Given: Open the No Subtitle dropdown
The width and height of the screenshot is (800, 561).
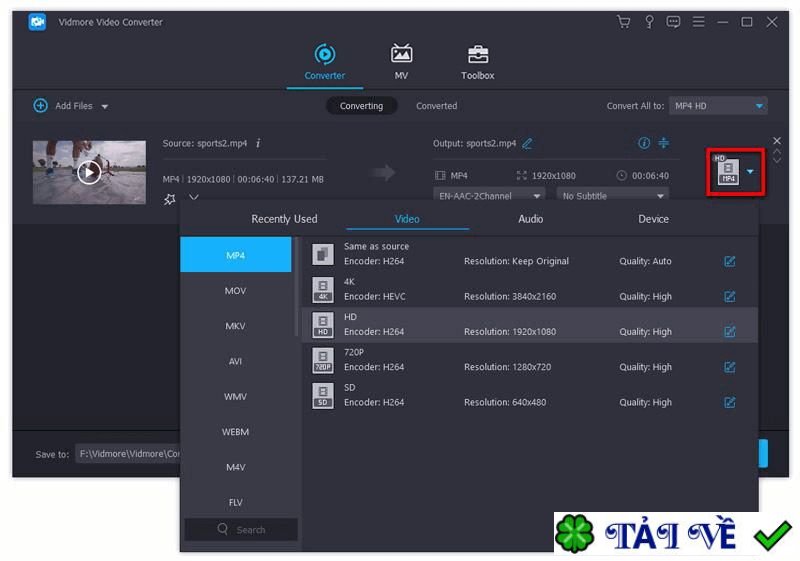Looking at the screenshot, I should pos(612,196).
